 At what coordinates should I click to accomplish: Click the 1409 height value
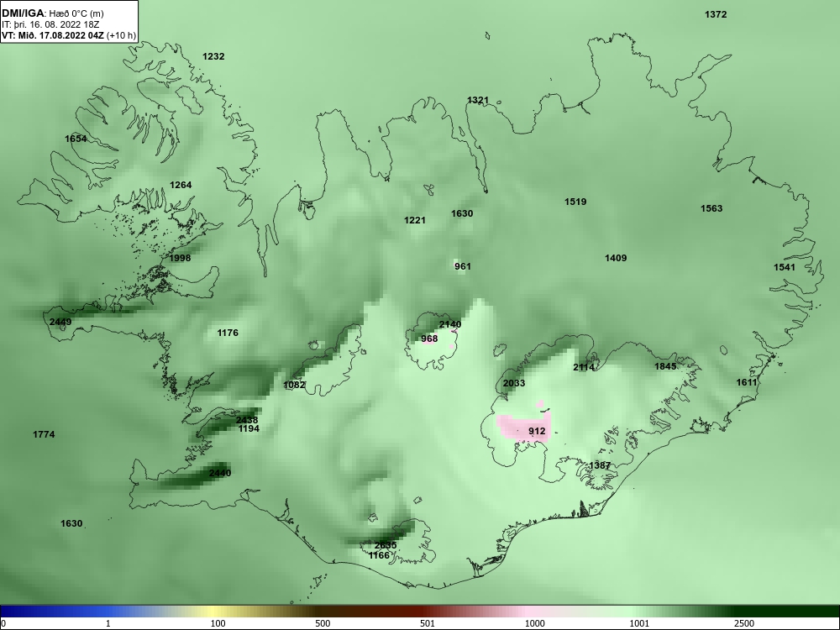tap(616, 258)
